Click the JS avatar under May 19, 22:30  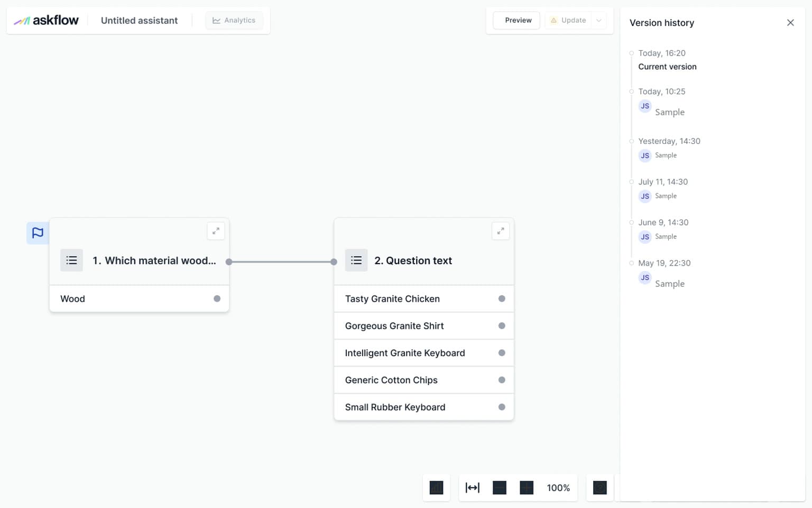[645, 277]
